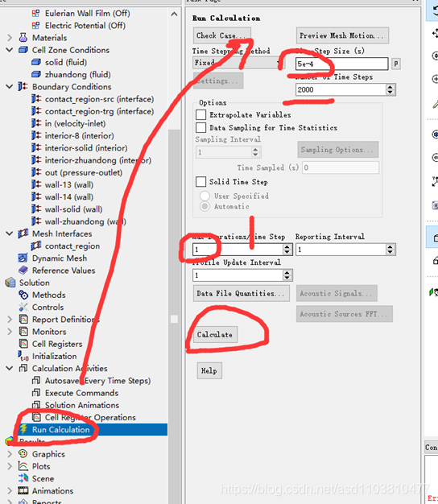The image size is (438, 504).
Task: Click the in (velocity-inlet) boundary icon
Action: pos(36,123)
